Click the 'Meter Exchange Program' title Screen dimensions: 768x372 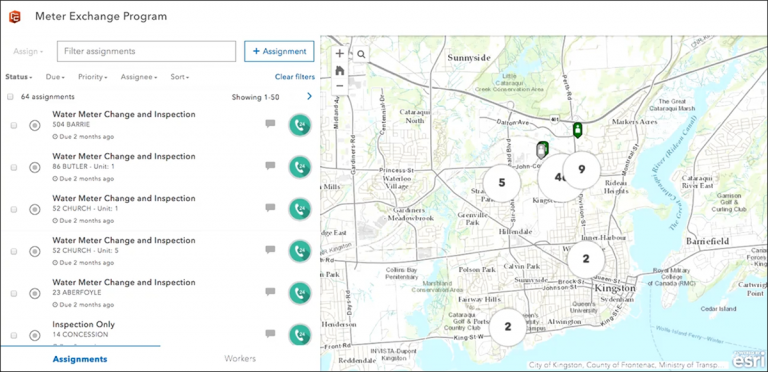coord(101,17)
